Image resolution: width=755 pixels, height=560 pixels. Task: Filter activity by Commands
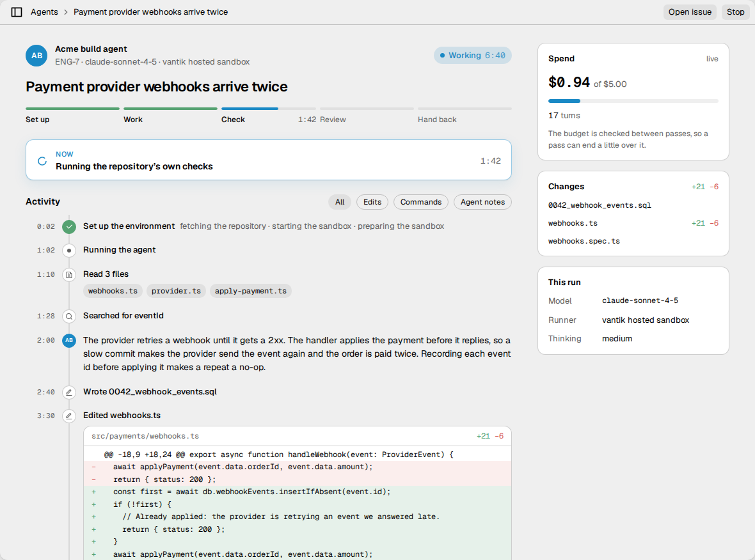pos(421,202)
